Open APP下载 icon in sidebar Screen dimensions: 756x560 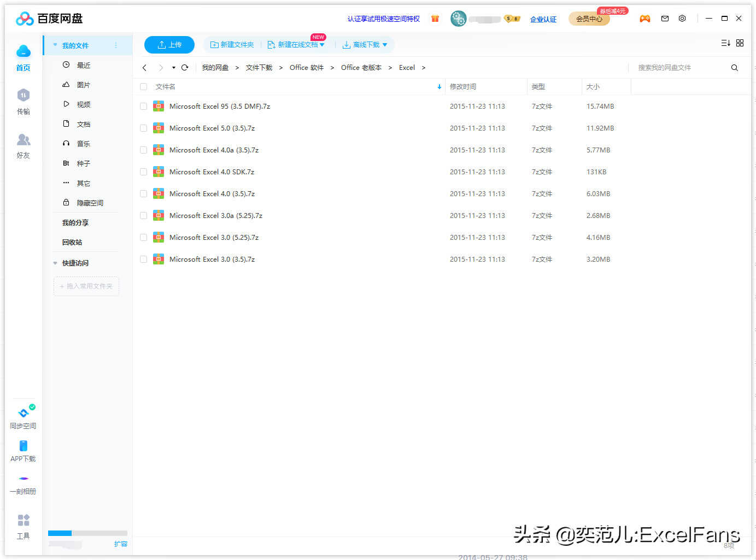point(24,446)
